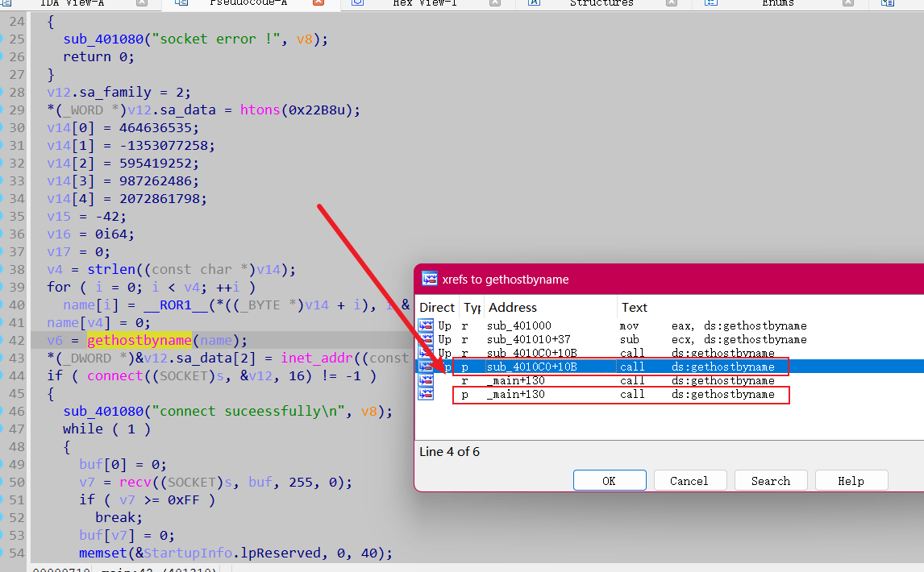Click the 0xFF constant on line 51
This screenshot has width=924, height=572.
183,499
